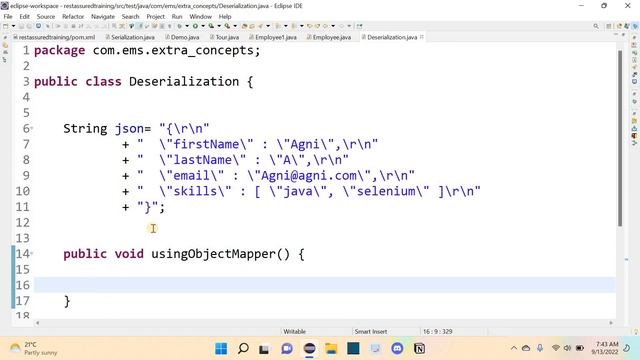Open the Coverage dropdown arrow
The height and width of the screenshot is (360, 640).
(x=220, y=26)
